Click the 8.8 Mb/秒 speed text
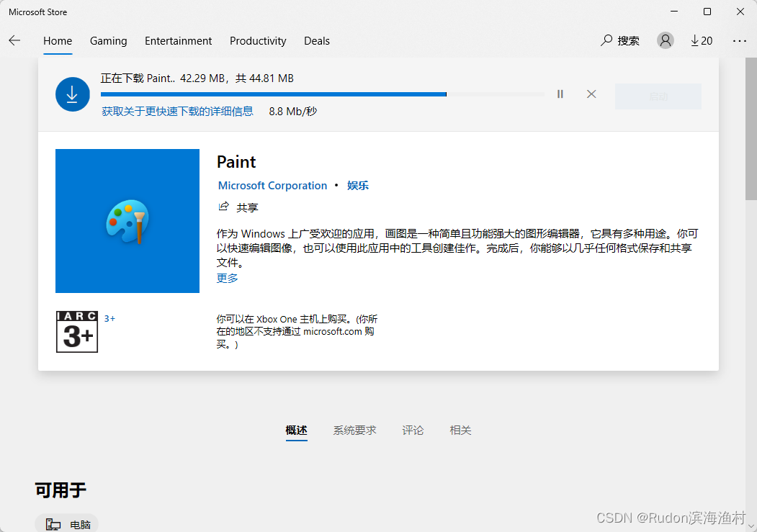 tap(292, 112)
